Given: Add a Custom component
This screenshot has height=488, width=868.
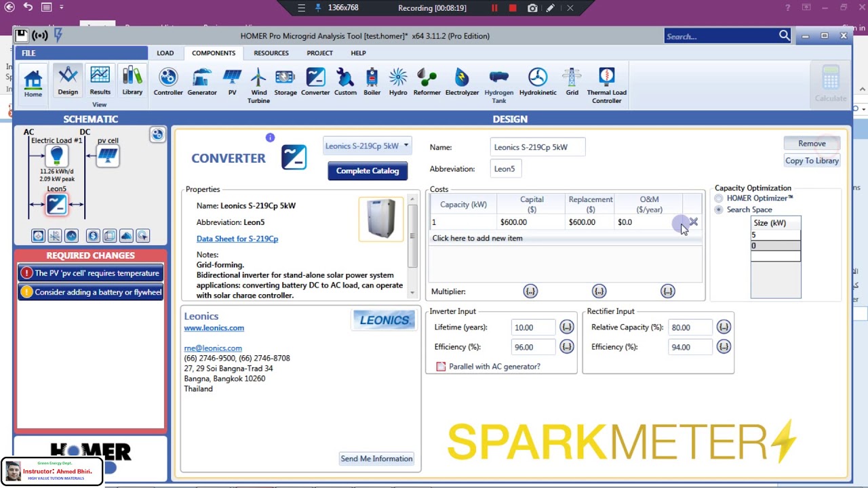Looking at the screenshot, I should (345, 83).
